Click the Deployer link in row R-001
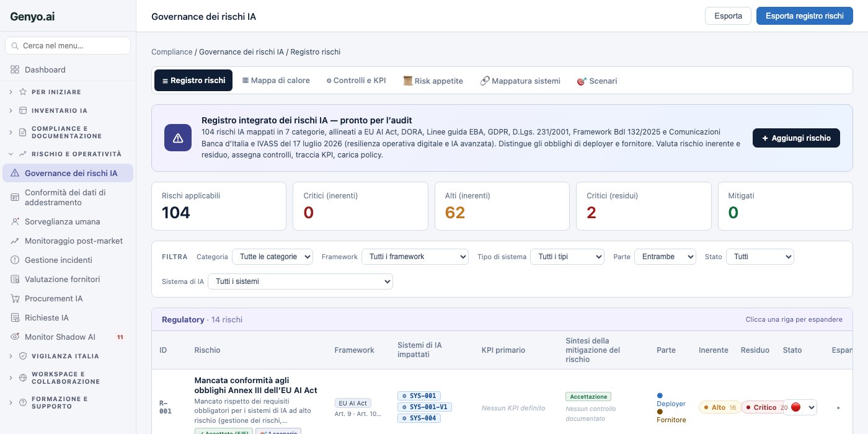The width and height of the screenshot is (868, 434). (671, 404)
